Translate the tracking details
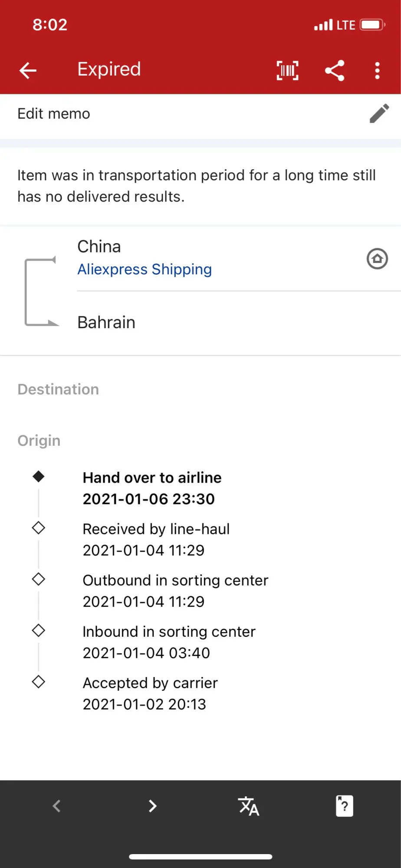 pyautogui.click(x=249, y=806)
